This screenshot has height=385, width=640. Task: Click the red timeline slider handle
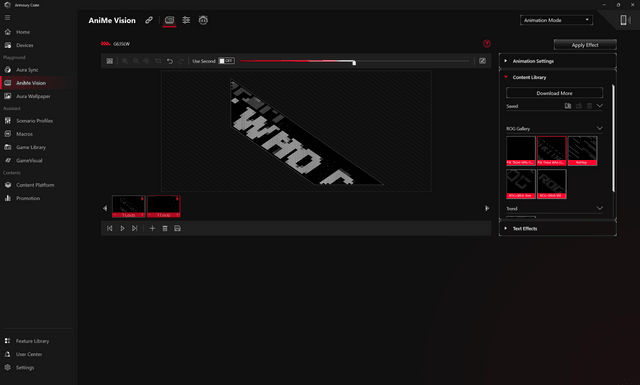pos(354,62)
